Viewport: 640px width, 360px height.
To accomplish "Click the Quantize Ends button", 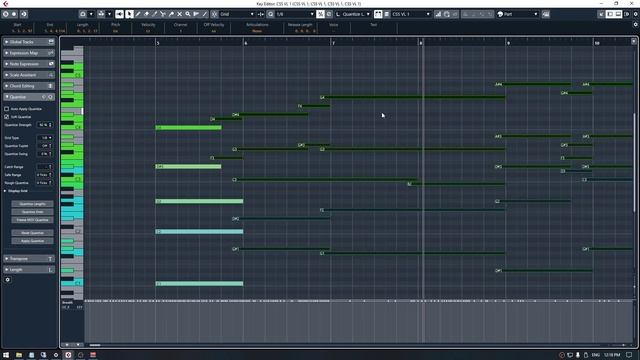I will coord(32,212).
